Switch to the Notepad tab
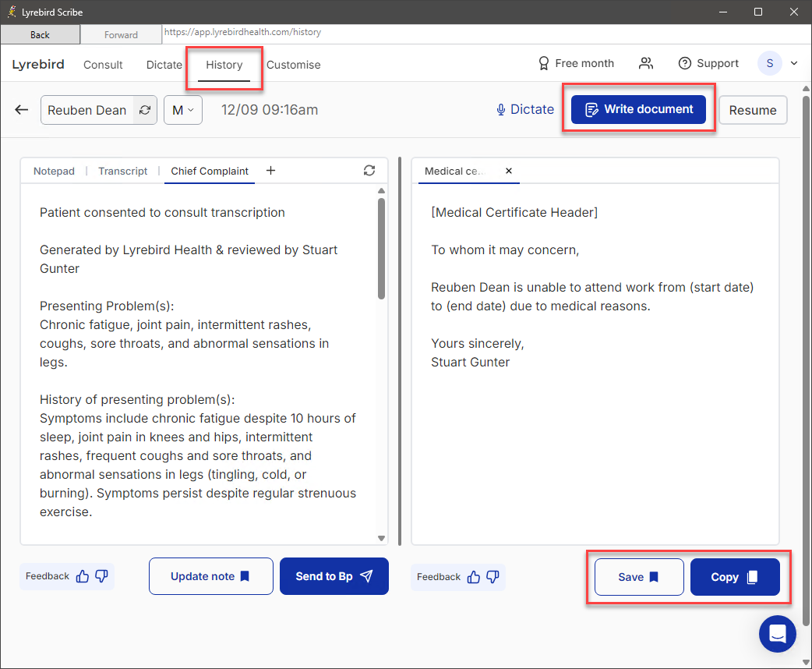Image resolution: width=812 pixels, height=669 pixels. click(x=54, y=171)
